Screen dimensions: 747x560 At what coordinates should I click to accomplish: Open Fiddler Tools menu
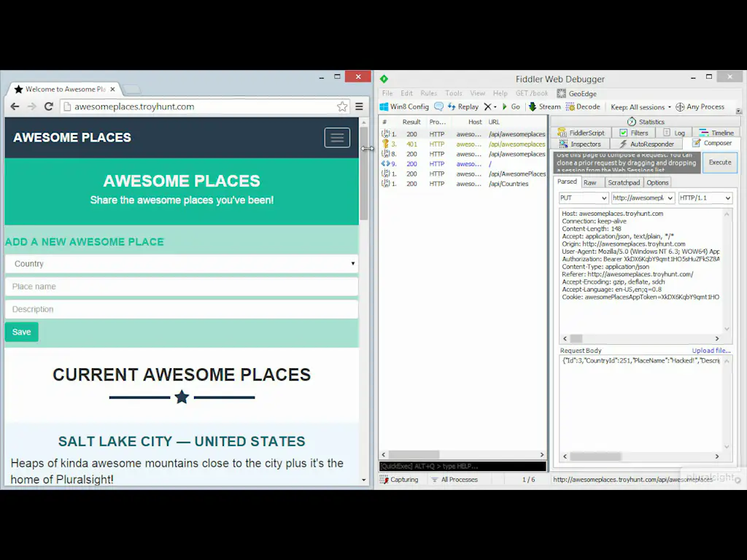pyautogui.click(x=454, y=93)
